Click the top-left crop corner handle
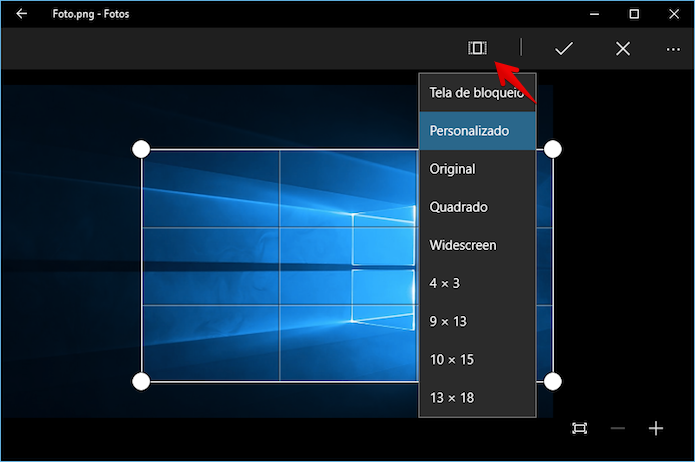Viewport: 695px width, 462px height. click(141, 149)
